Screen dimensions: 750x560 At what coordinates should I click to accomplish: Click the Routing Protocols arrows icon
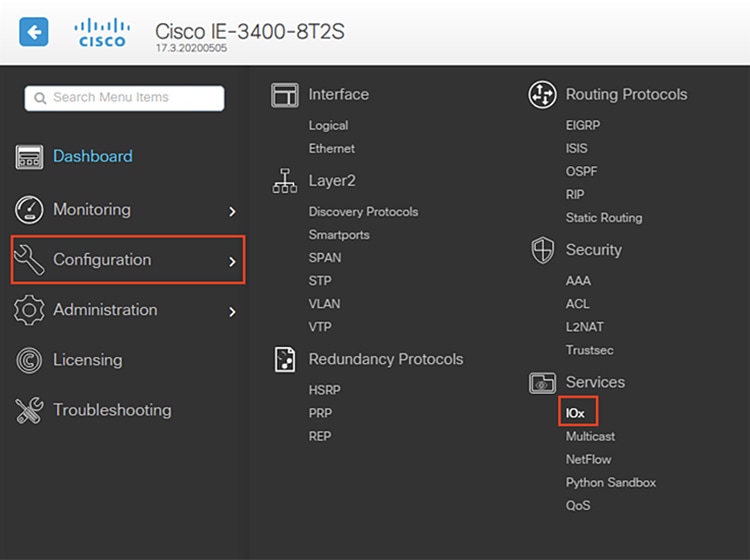pyautogui.click(x=542, y=95)
